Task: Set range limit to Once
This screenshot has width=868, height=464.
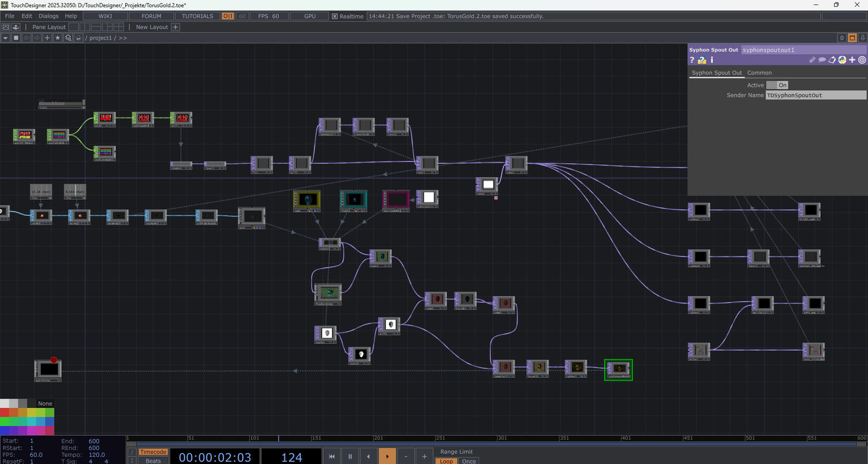Action: tap(469, 461)
